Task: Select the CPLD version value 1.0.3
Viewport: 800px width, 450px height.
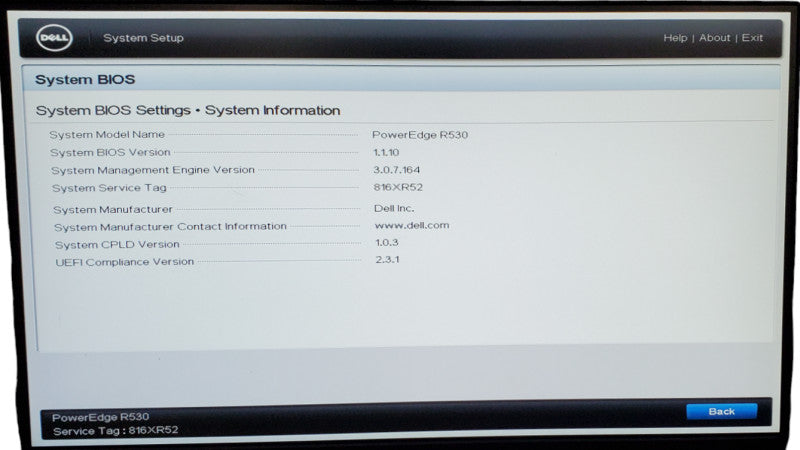Action: point(387,243)
